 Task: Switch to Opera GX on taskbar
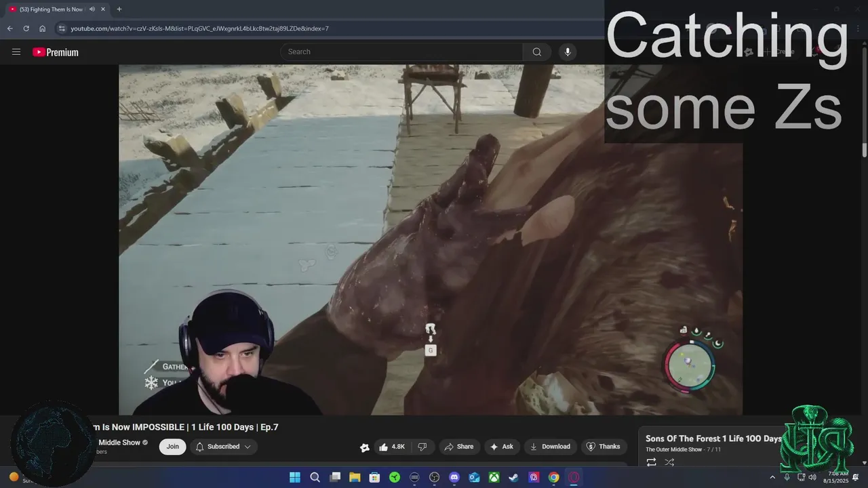[574, 477]
